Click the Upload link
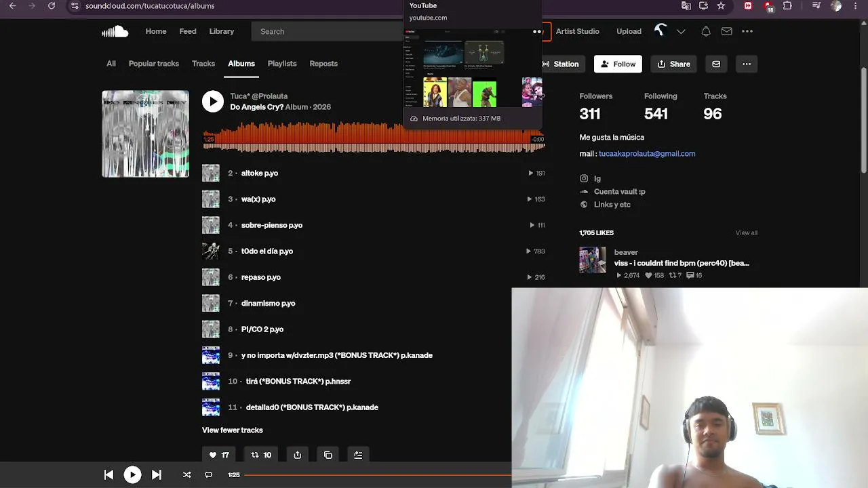This screenshot has height=488, width=868. pyautogui.click(x=629, y=31)
